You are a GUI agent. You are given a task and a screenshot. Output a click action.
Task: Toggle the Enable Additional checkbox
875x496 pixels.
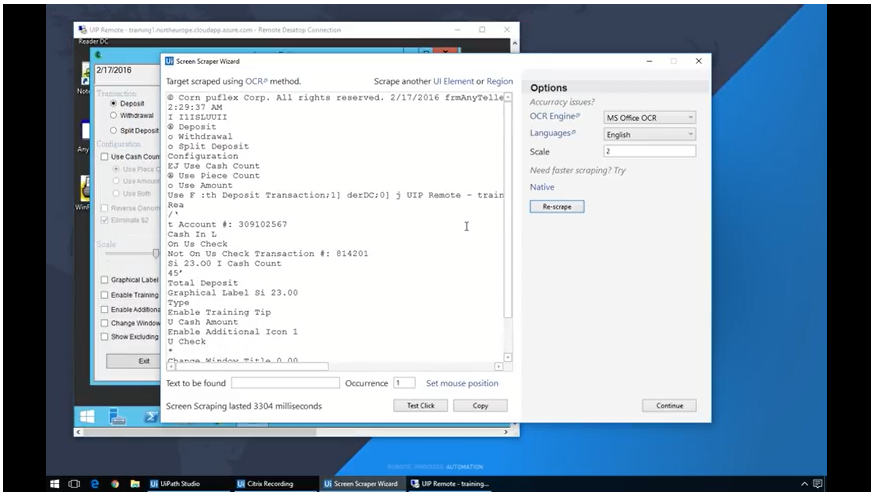[104, 309]
